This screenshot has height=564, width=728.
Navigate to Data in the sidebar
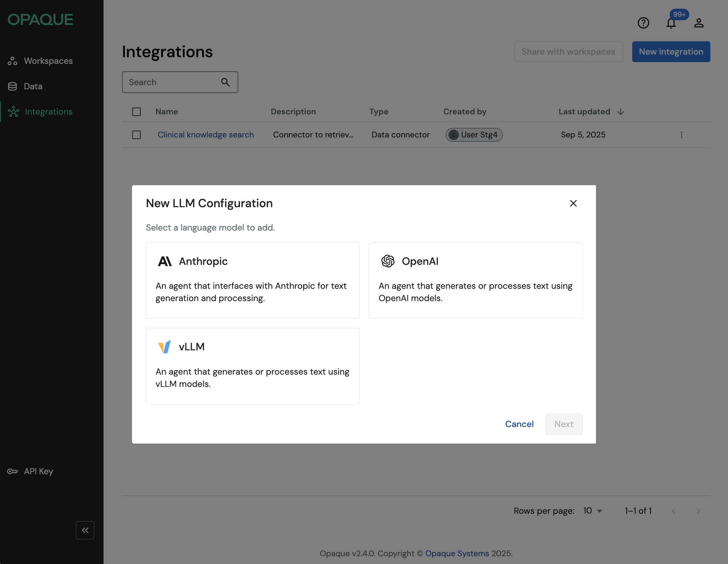pyautogui.click(x=33, y=86)
